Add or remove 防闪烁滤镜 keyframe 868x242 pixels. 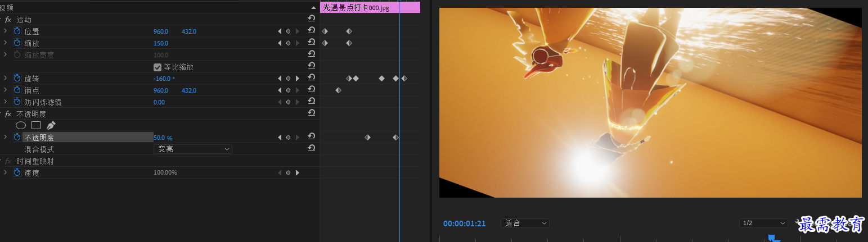[x=288, y=102]
